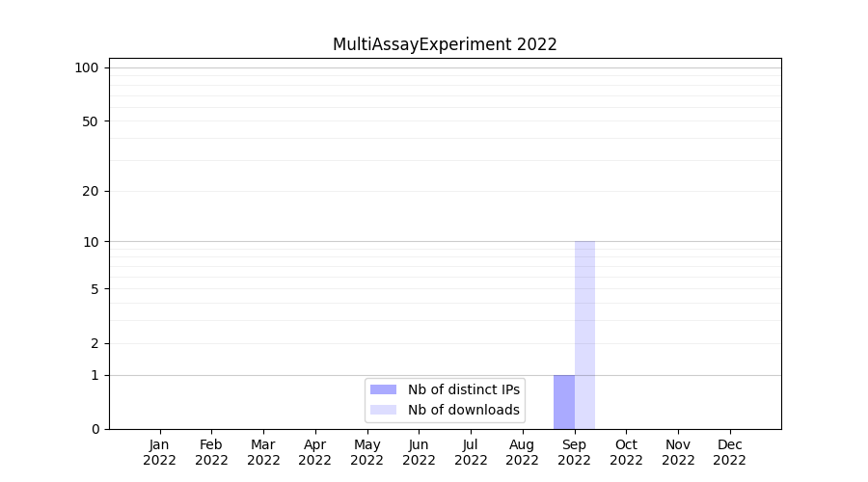Image resolution: width=868 pixels, height=482 pixels.
Task: Click the light blue downloads bar
Action: tap(584, 335)
